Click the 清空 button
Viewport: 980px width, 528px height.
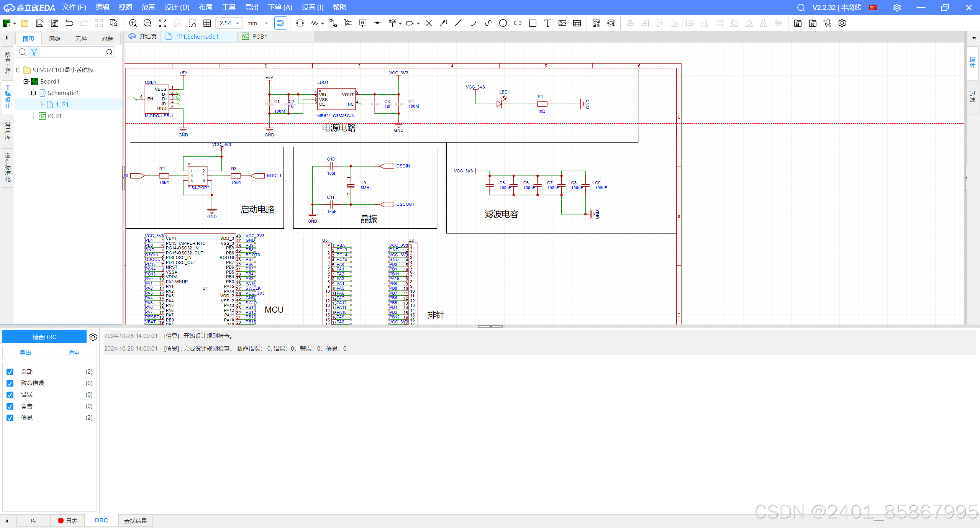point(74,353)
